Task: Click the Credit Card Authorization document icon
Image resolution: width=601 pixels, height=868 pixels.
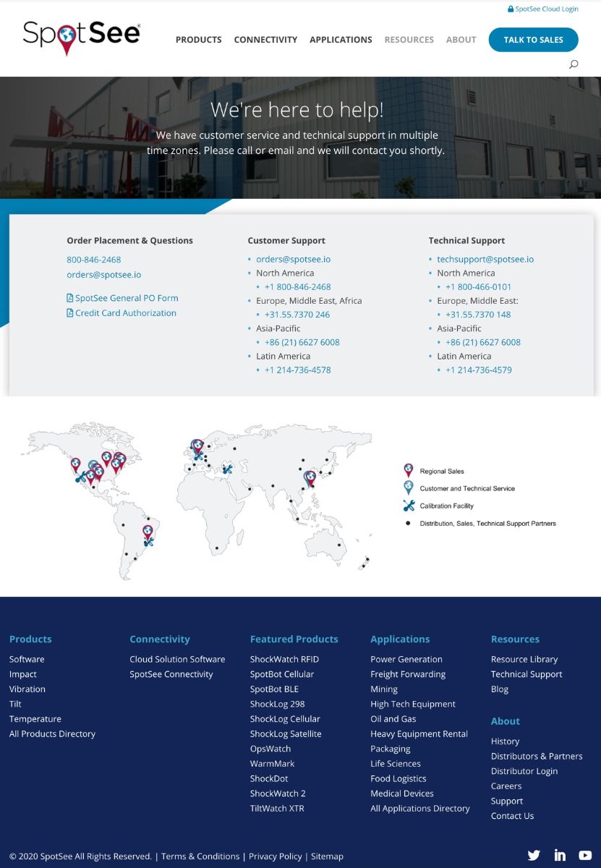Action: pyautogui.click(x=69, y=312)
